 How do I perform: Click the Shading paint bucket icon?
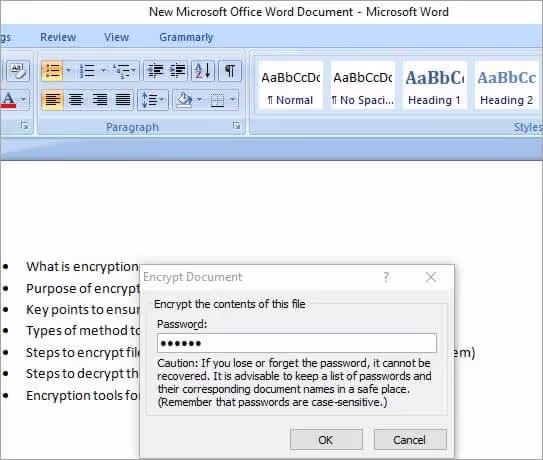[184, 100]
